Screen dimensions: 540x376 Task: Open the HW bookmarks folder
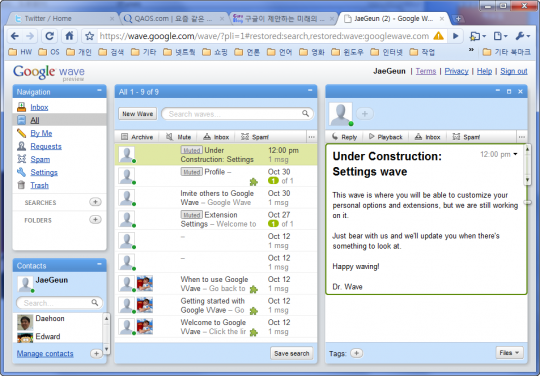[x=20, y=52]
